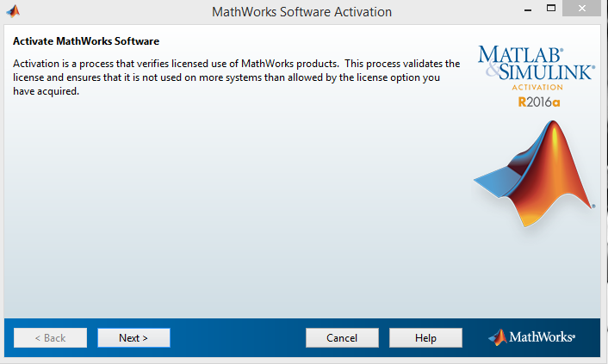Click the R2016a release label

click(x=537, y=102)
